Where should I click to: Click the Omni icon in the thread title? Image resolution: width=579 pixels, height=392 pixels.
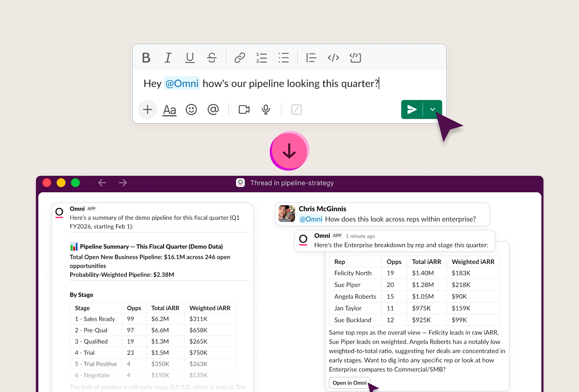tap(240, 183)
